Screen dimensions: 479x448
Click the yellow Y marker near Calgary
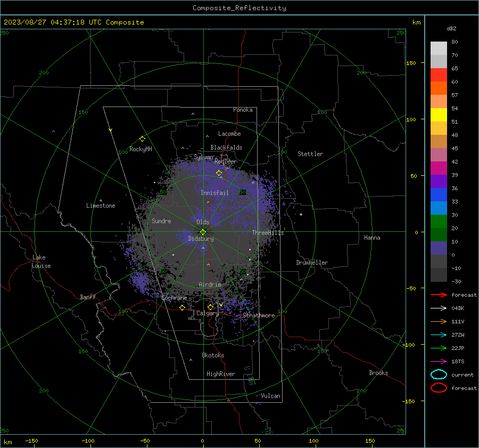click(x=221, y=305)
